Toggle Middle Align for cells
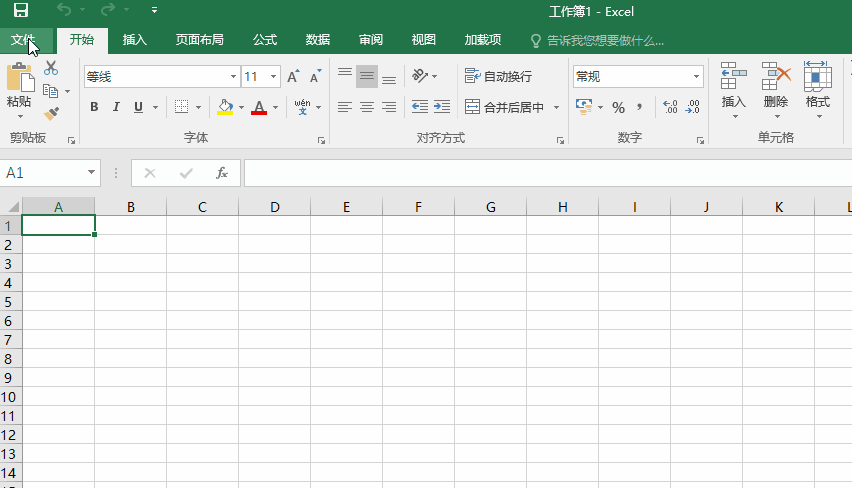852x488 pixels. pos(367,77)
